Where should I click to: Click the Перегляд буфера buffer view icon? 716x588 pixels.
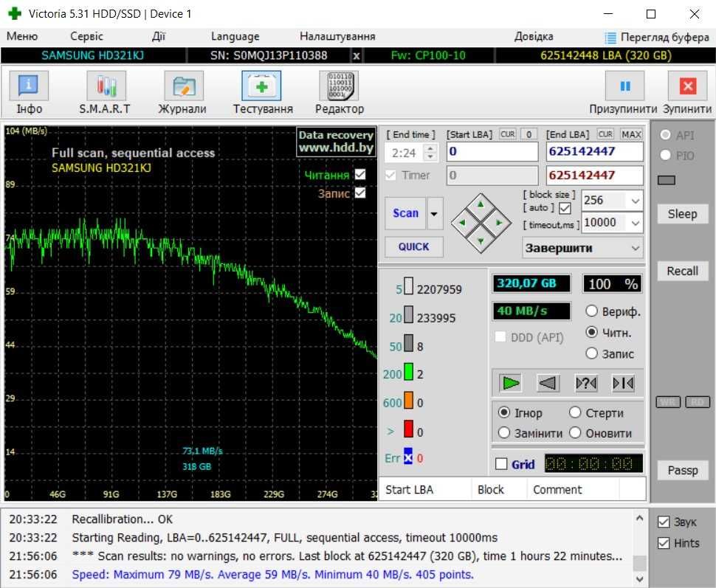pyautogui.click(x=610, y=38)
